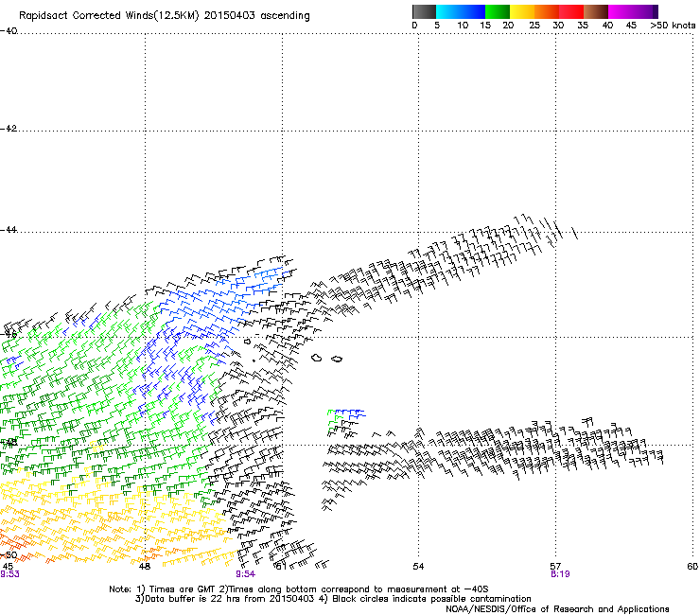Click the orange 25-30 knots legend swatch

tap(547, 11)
